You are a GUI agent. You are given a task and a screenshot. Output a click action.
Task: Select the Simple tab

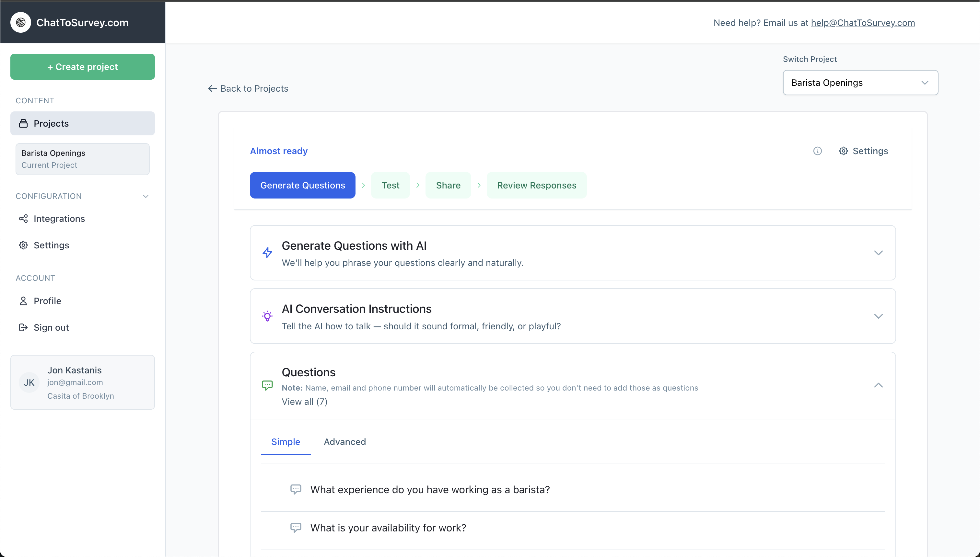(286, 441)
